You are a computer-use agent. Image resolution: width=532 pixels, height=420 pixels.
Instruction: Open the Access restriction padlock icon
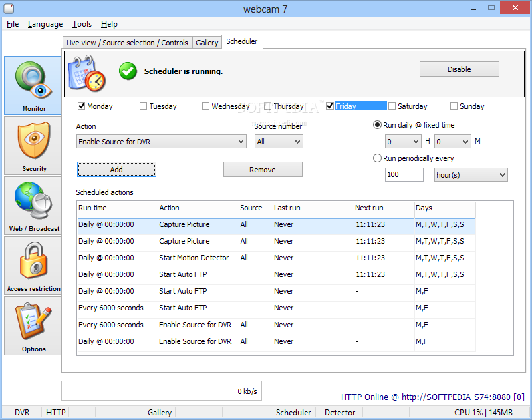tap(33, 266)
